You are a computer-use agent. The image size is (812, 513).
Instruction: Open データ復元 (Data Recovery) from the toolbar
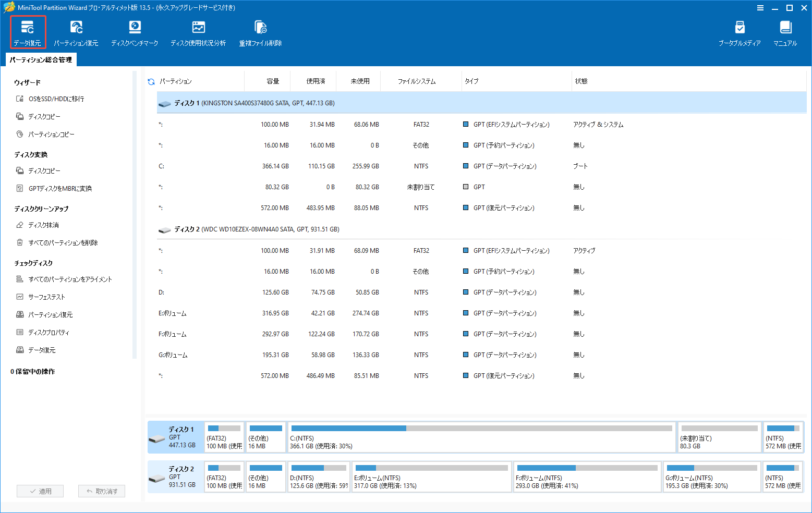click(28, 31)
